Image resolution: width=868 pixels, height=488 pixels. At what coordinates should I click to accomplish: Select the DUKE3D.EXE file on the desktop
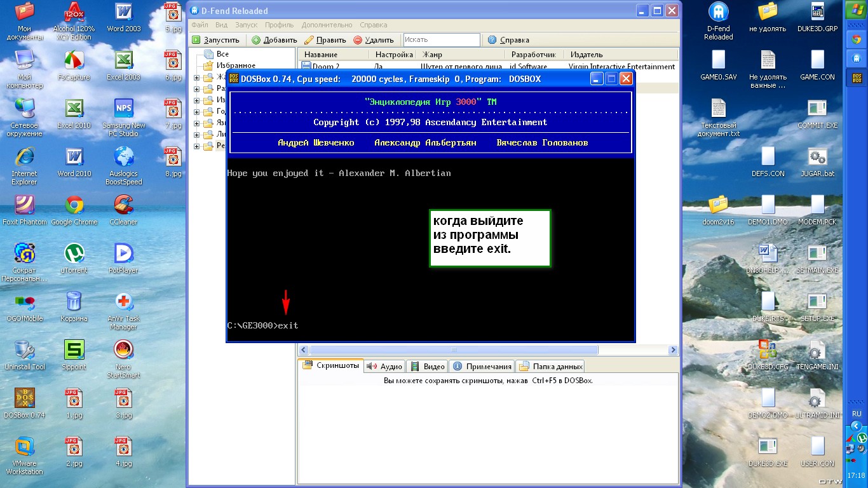pos(768,452)
